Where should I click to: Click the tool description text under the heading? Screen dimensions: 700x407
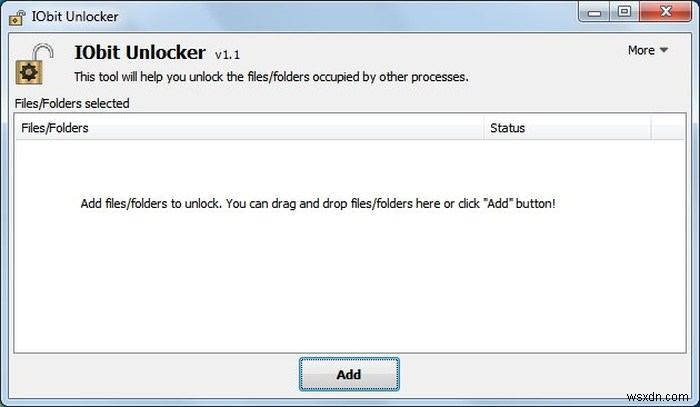(271, 76)
